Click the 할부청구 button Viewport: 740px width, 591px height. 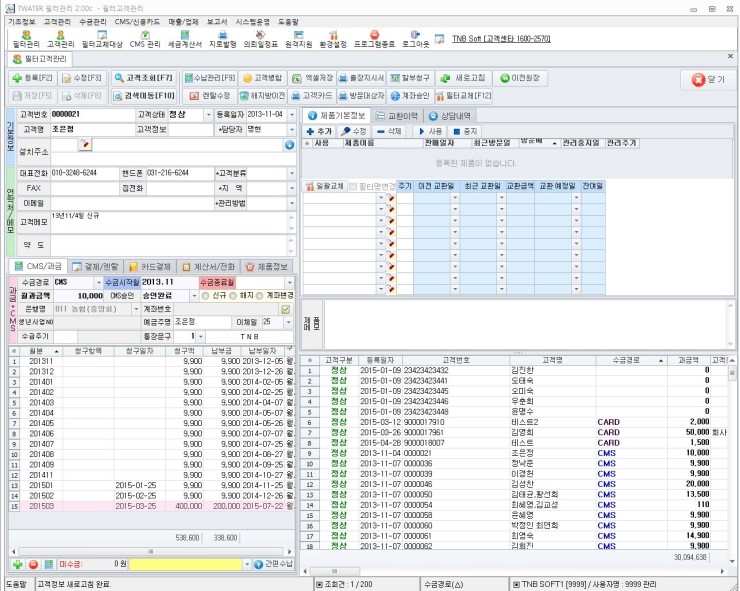410,78
